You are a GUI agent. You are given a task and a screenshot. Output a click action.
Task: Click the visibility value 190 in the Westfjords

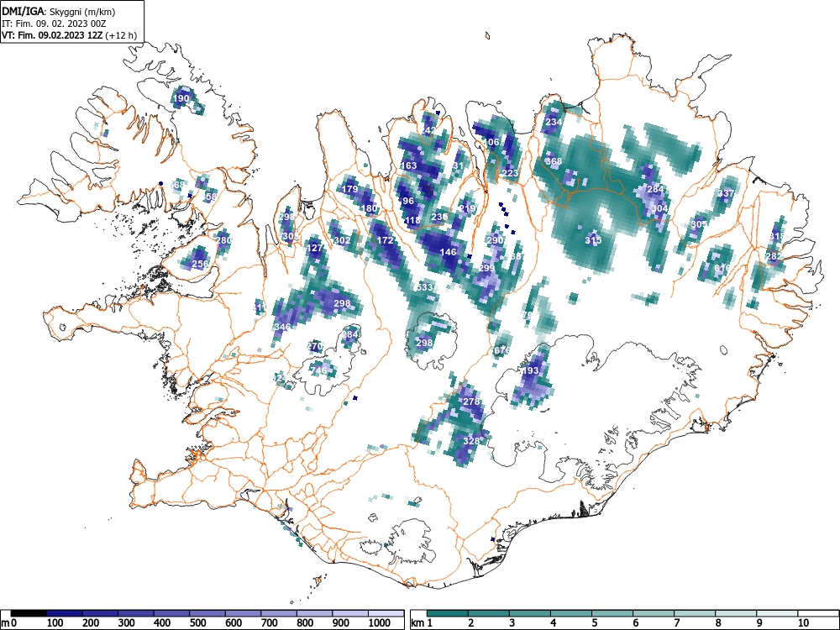(181, 98)
